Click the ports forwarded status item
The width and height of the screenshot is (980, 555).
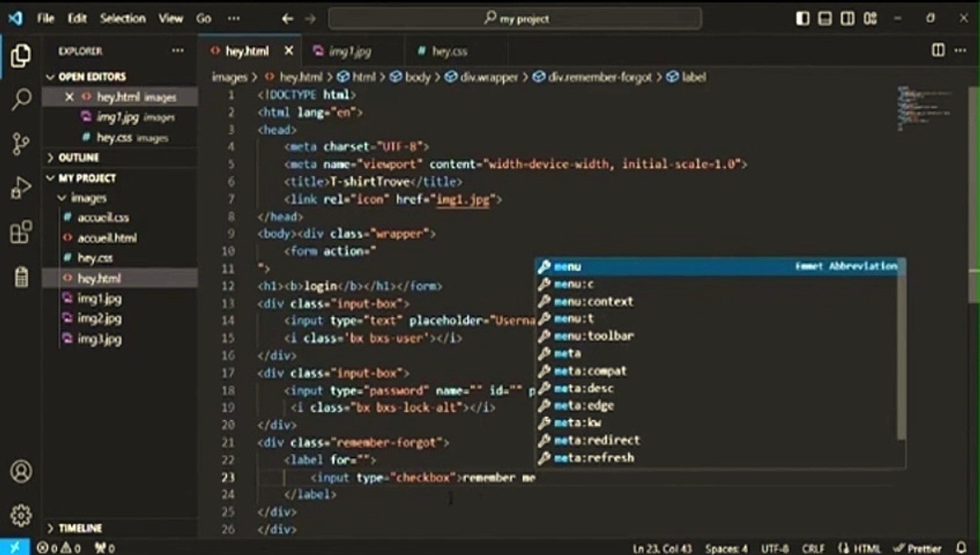[105, 548]
